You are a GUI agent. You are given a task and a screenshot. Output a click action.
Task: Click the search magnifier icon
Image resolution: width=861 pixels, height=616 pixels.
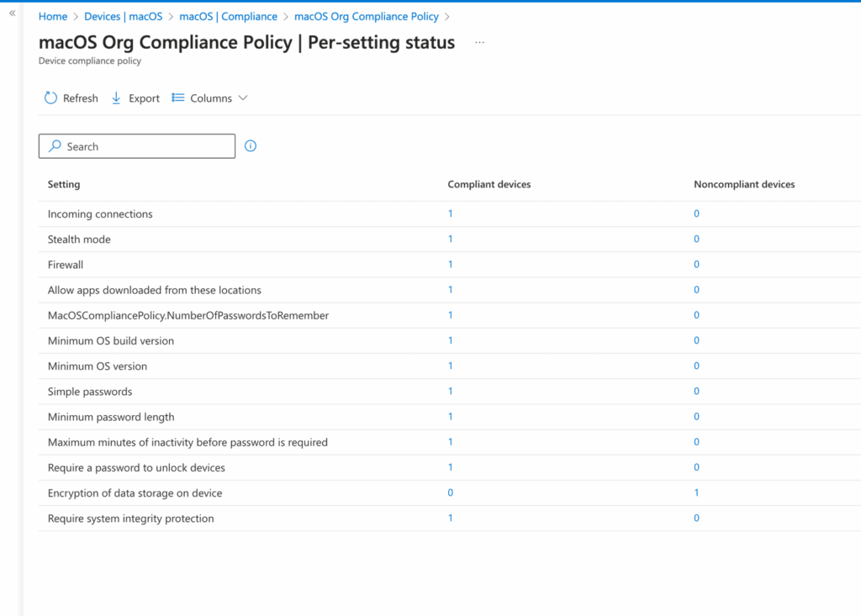53,145
